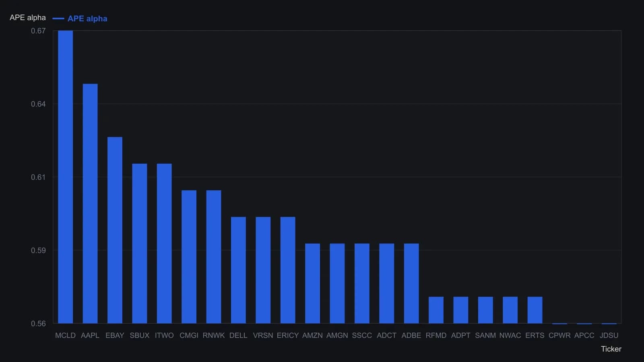Click the EBAY ticker label
The image size is (644, 362).
[115, 335]
